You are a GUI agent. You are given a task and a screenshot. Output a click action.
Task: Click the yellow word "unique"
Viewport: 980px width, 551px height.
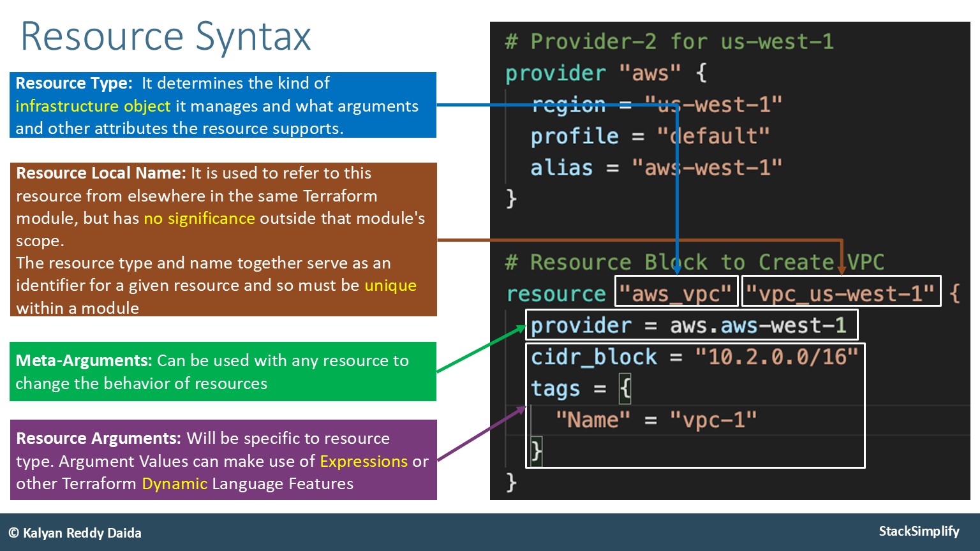coord(390,285)
